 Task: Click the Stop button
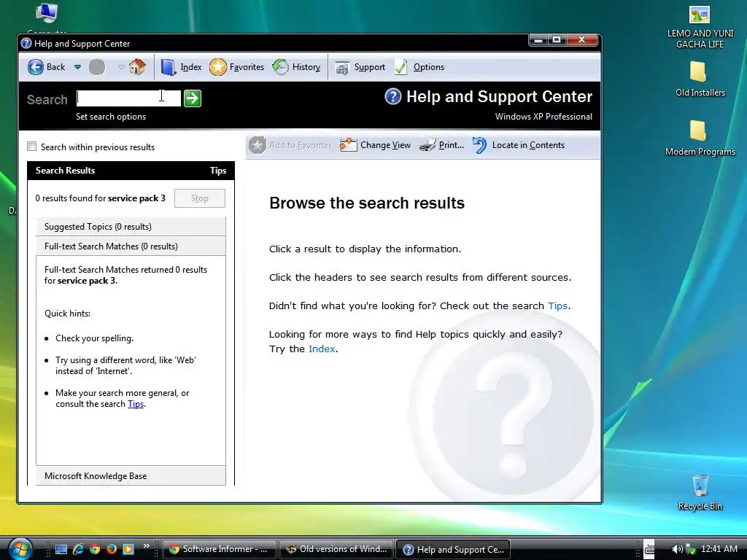(x=200, y=198)
